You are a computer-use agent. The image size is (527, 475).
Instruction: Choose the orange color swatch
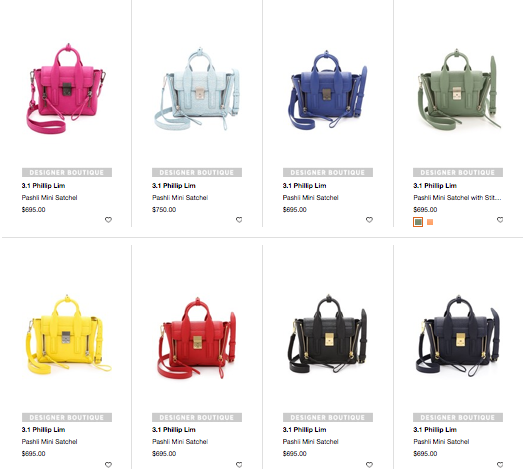[x=430, y=222]
